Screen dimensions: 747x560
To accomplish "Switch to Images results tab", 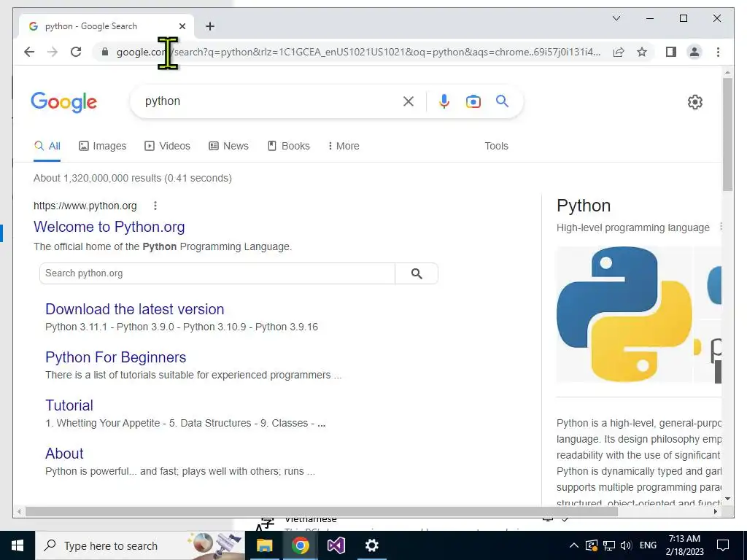I will (102, 146).
